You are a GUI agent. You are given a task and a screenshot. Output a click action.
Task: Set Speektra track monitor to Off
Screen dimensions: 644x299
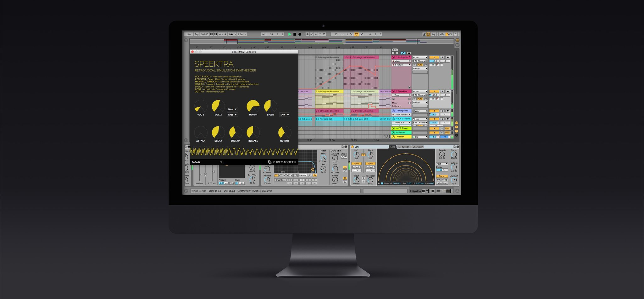point(425,99)
